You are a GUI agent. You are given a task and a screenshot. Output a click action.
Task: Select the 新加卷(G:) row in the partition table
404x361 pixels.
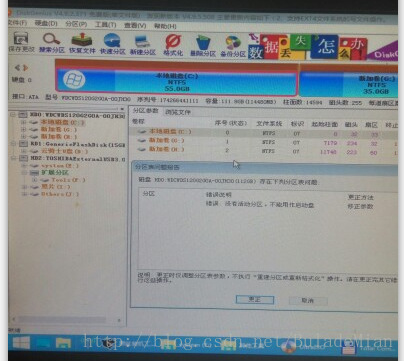click(x=263, y=142)
